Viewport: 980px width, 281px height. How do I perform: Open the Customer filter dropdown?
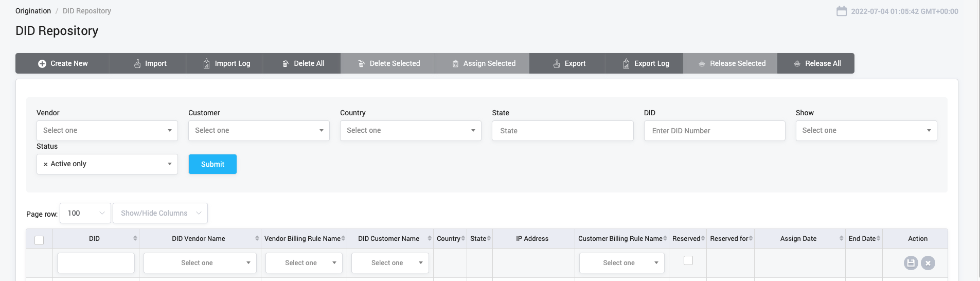[x=259, y=131]
